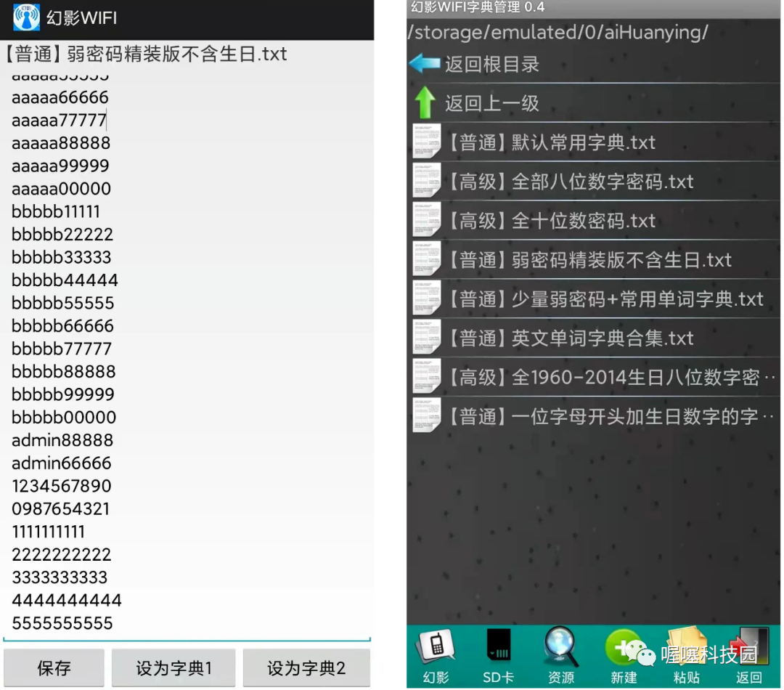This screenshot has height=690, width=784.
Task: Tap the 返回 exit icon
Action: tap(749, 646)
